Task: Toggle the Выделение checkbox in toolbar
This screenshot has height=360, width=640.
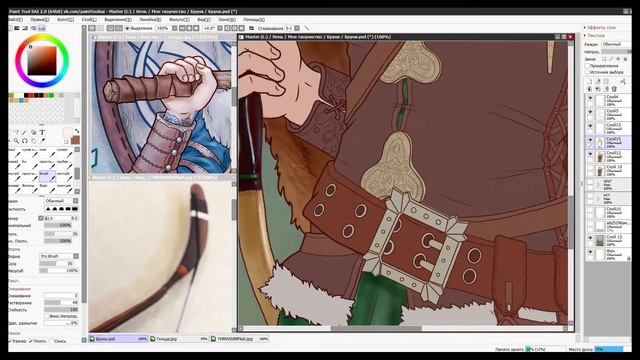Action: (x=127, y=28)
